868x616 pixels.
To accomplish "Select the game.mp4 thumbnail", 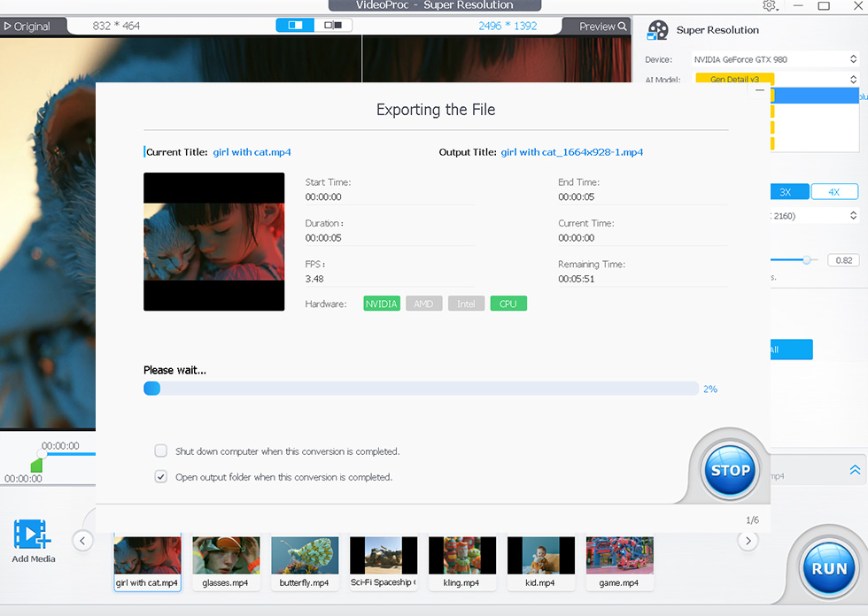I will pos(619,562).
